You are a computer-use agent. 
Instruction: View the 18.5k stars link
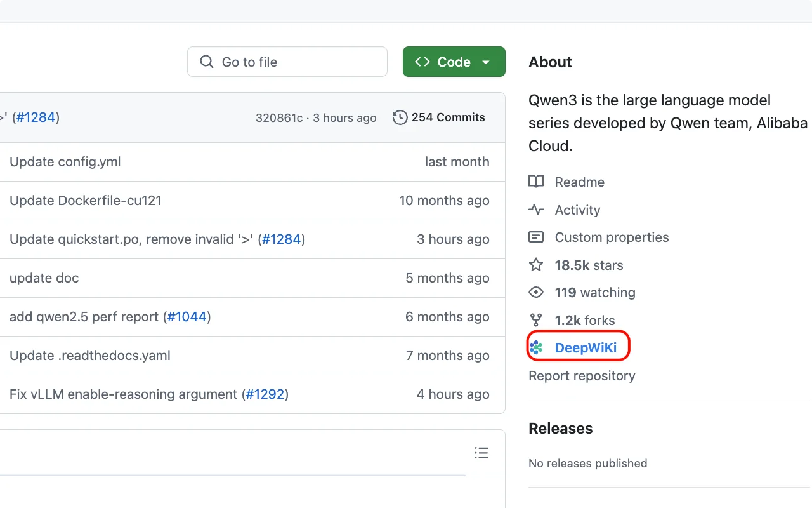pos(589,265)
